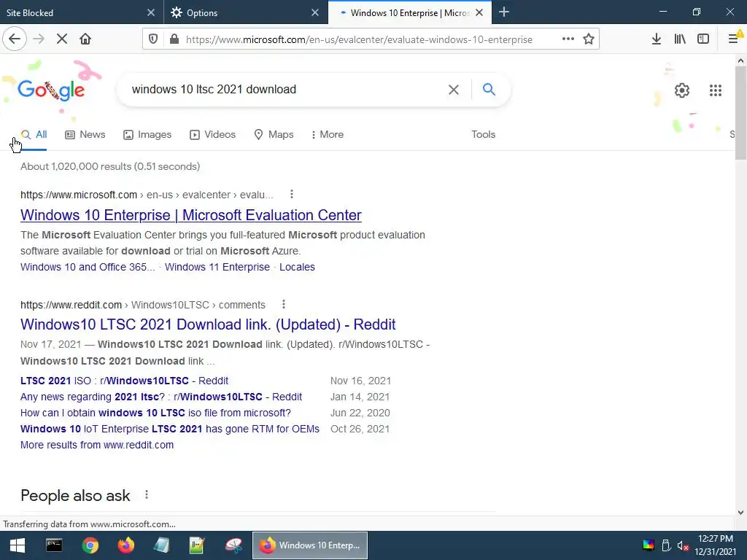Open options for the Reddit search result
Screen dimensions: 747x560
(x=284, y=304)
